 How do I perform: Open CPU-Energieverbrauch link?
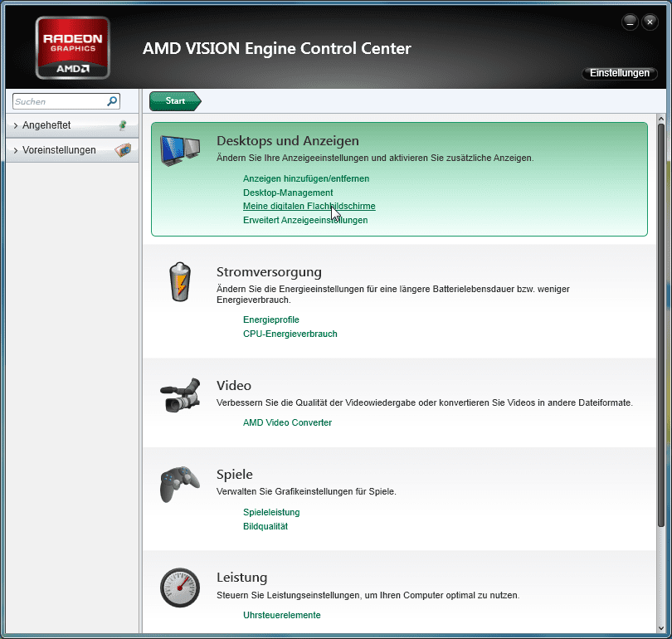[290, 334]
